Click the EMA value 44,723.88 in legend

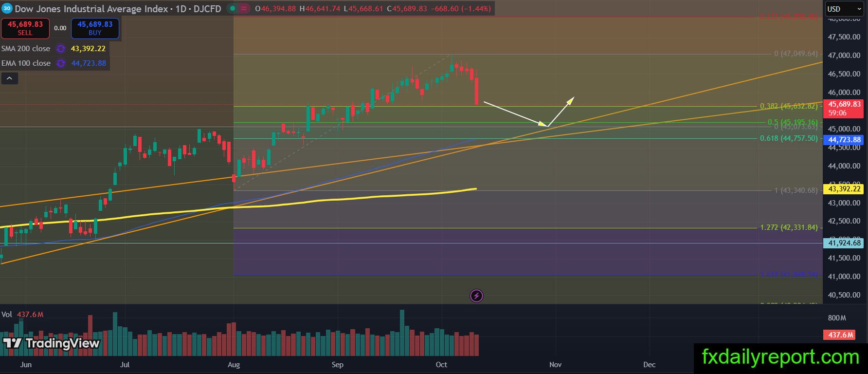pos(89,63)
